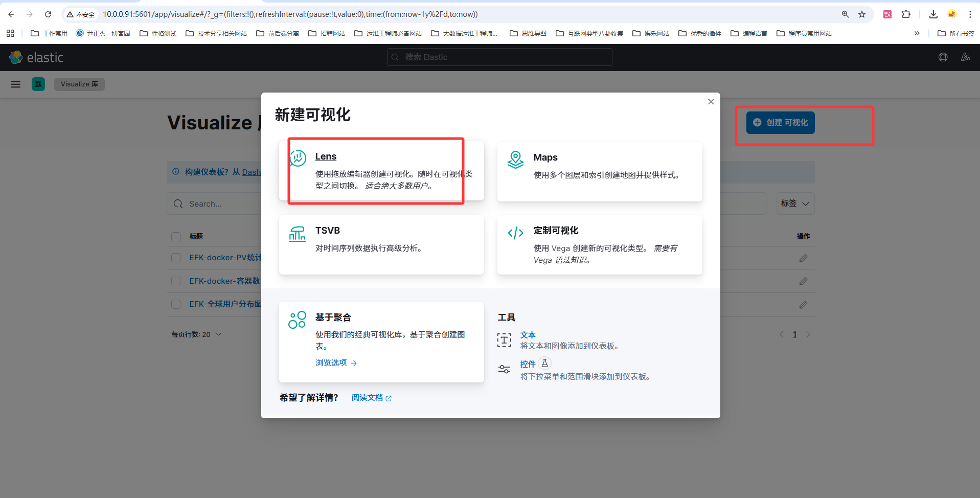The image size is (980, 498).
Task: Open the browser extensions puzzle icon
Action: coord(906,14)
